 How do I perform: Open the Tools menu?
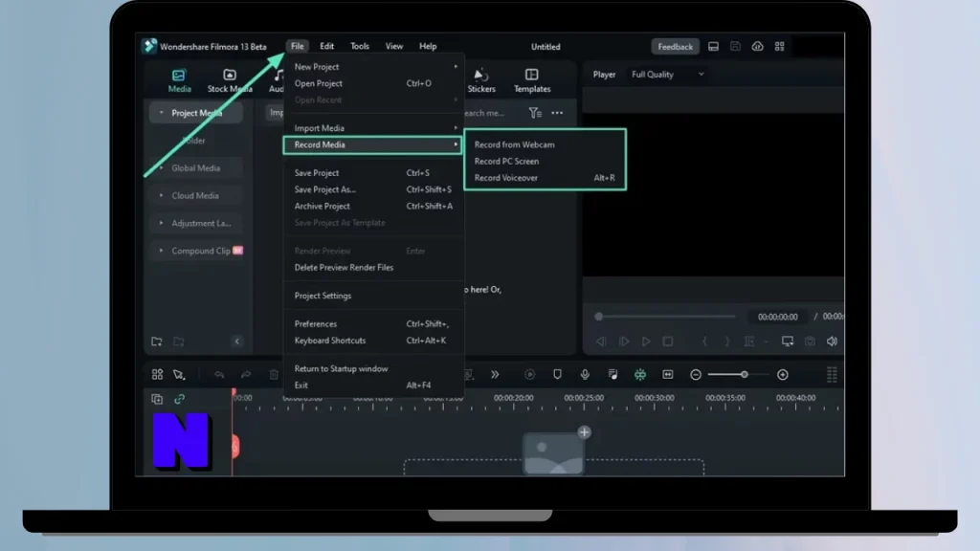pos(360,46)
